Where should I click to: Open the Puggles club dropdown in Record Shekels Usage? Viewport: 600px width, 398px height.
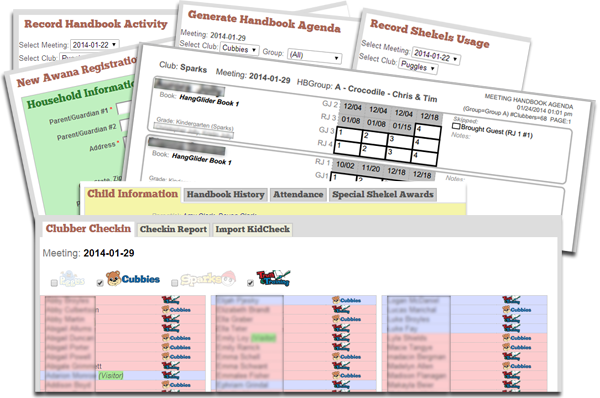tap(418, 67)
